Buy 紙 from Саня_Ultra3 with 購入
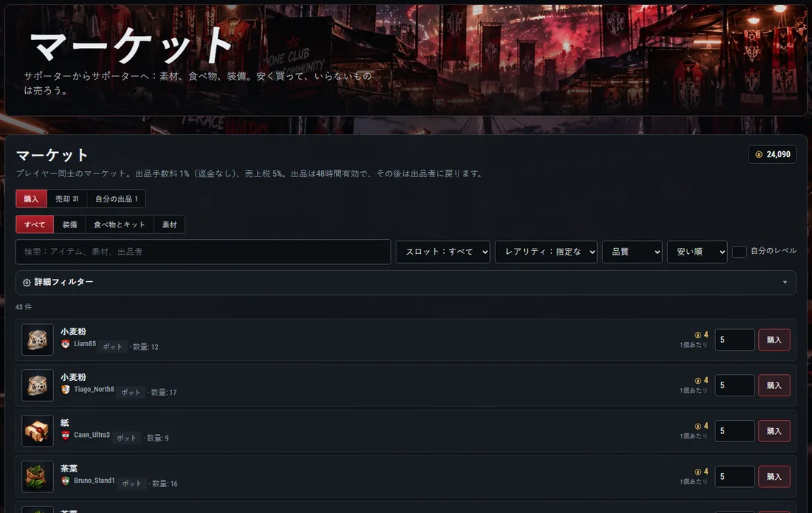Viewport: 812px width, 513px height. tap(774, 430)
